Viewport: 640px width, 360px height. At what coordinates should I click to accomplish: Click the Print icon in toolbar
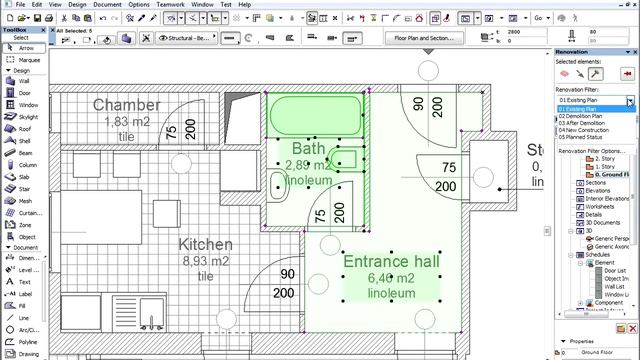pyautogui.click(x=49, y=18)
